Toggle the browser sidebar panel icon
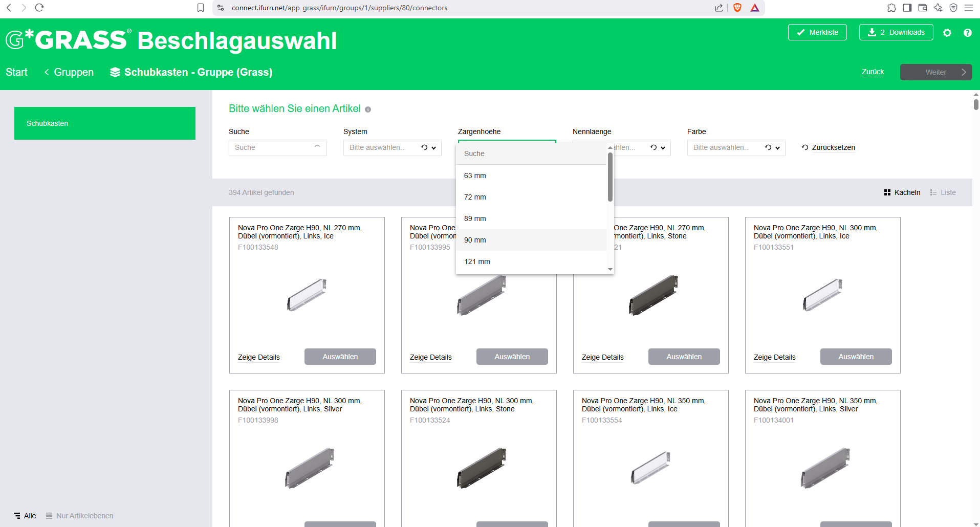The width and height of the screenshot is (980, 527). (907, 8)
